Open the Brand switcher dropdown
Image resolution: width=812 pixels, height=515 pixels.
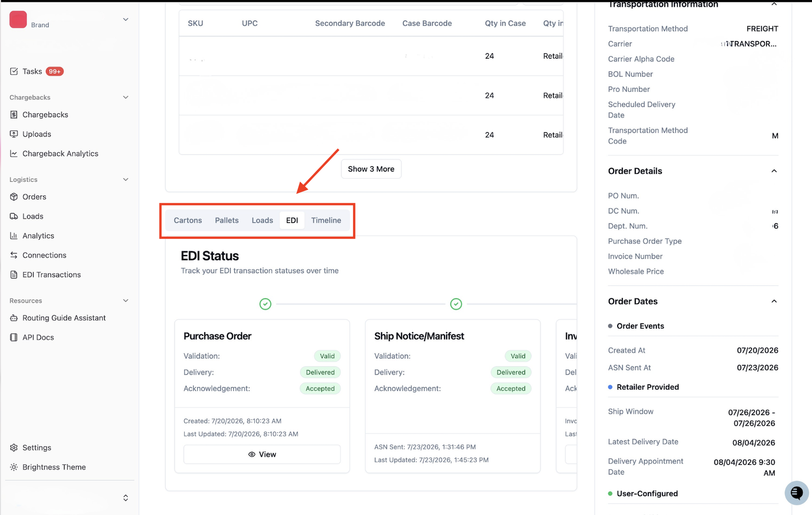tap(126, 20)
